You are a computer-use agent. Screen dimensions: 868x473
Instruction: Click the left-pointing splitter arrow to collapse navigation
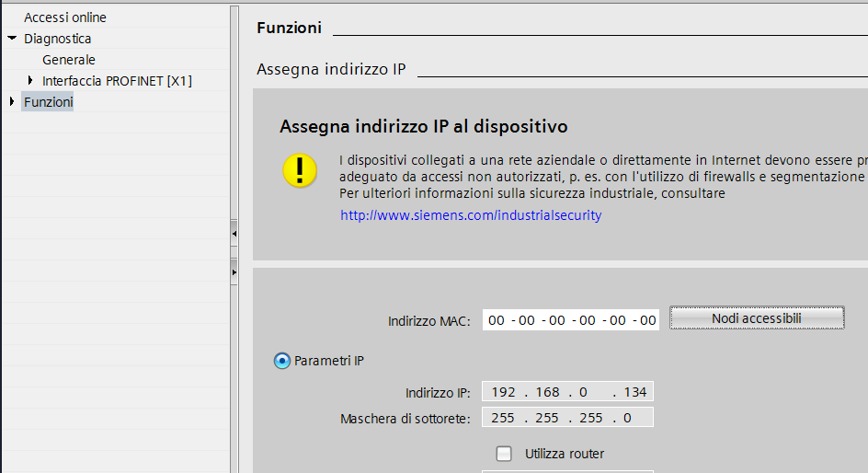click(234, 235)
